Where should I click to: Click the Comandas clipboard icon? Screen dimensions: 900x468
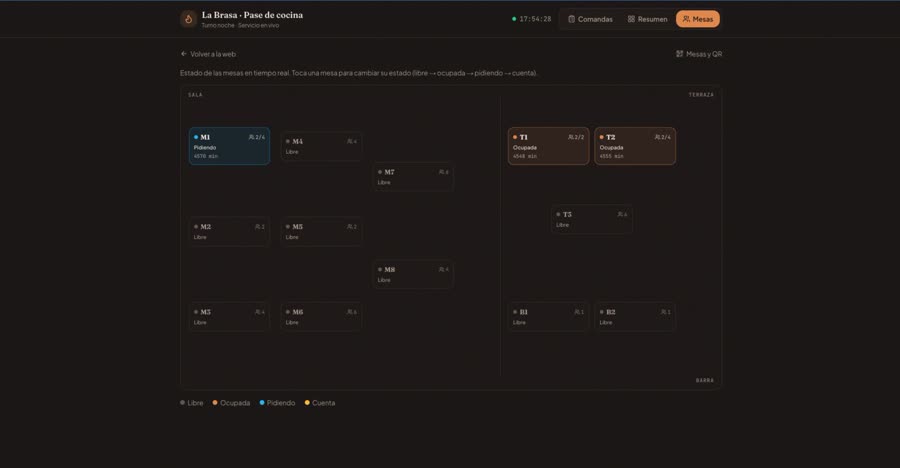click(x=571, y=19)
